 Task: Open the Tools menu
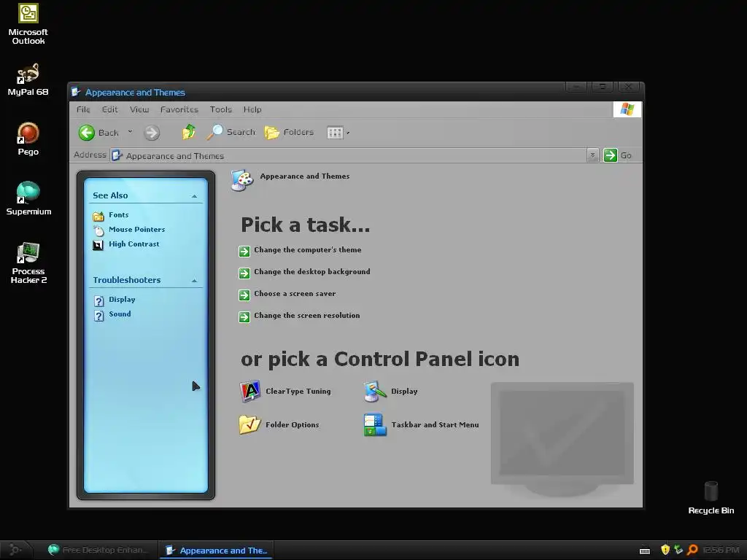pos(220,109)
